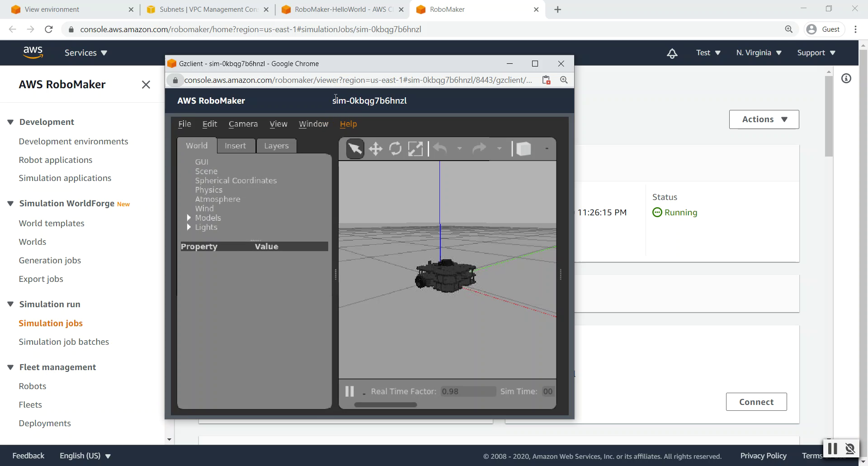Expand the Models tree node
This screenshot has height=466, width=868.
click(x=189, y=218)
